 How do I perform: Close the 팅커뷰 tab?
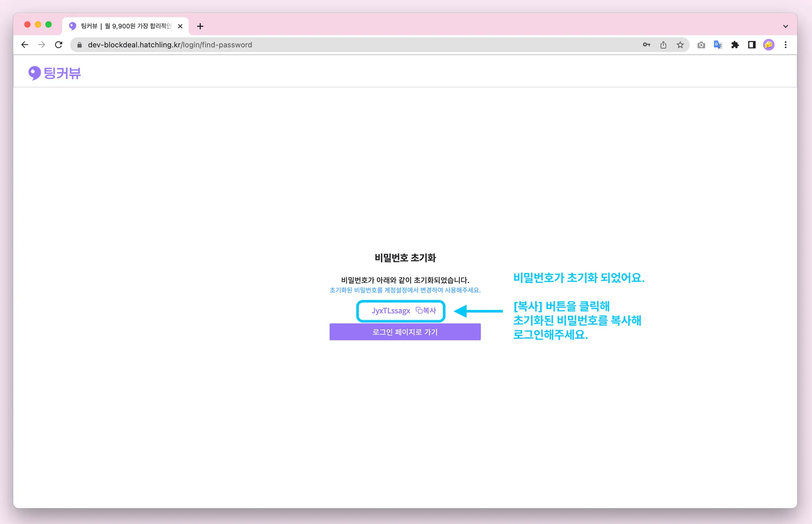coord(180,26)
